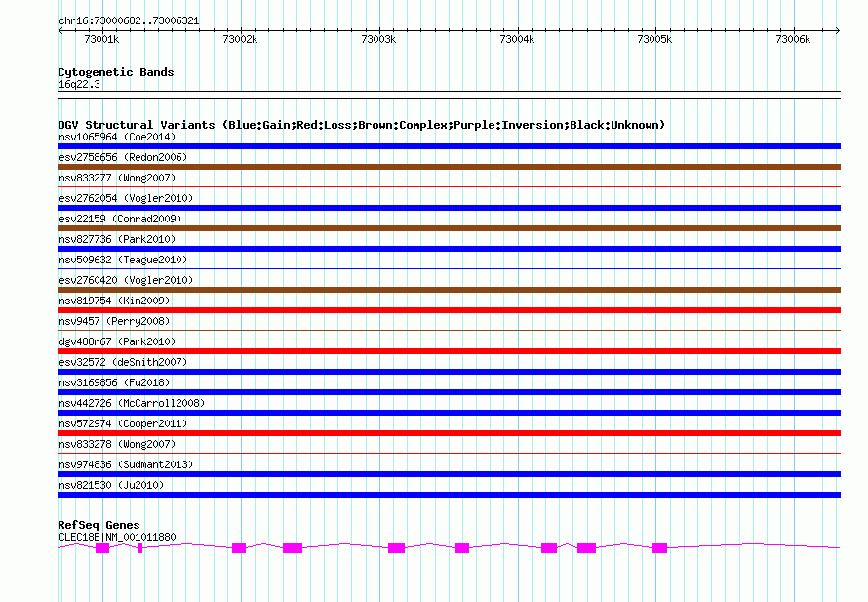
Task: Open nsv833277 (Wong2007) variant entry
Action: (117, 178)
